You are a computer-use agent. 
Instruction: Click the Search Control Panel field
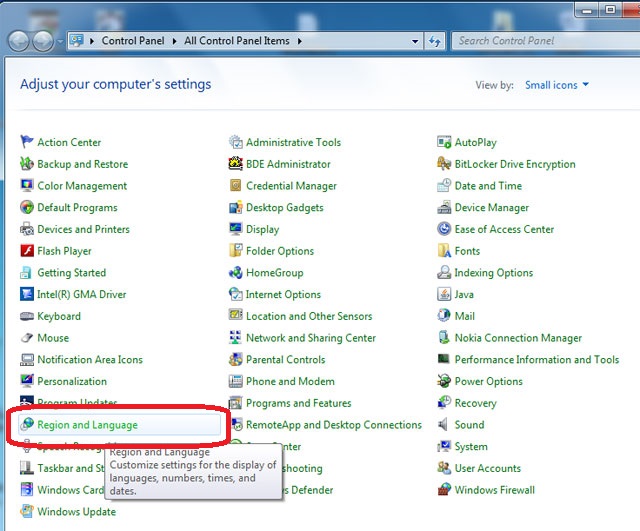coord(545,41)
